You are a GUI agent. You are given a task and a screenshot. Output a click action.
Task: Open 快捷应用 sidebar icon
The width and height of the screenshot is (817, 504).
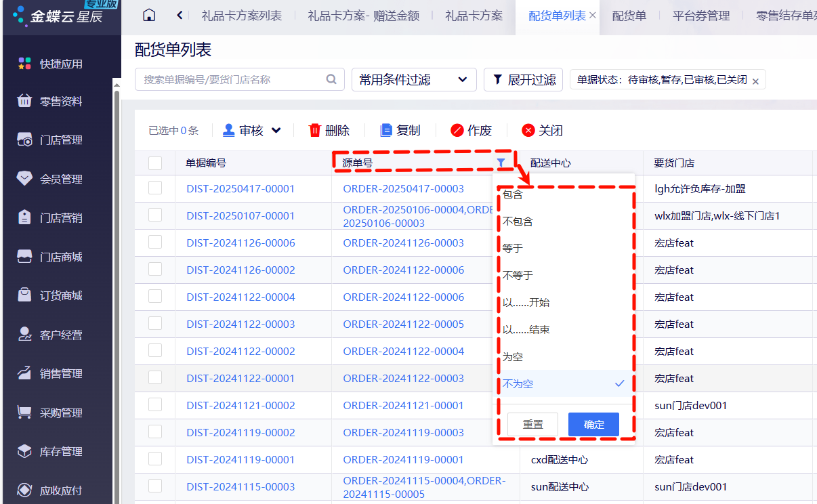(x=24, y=64)
